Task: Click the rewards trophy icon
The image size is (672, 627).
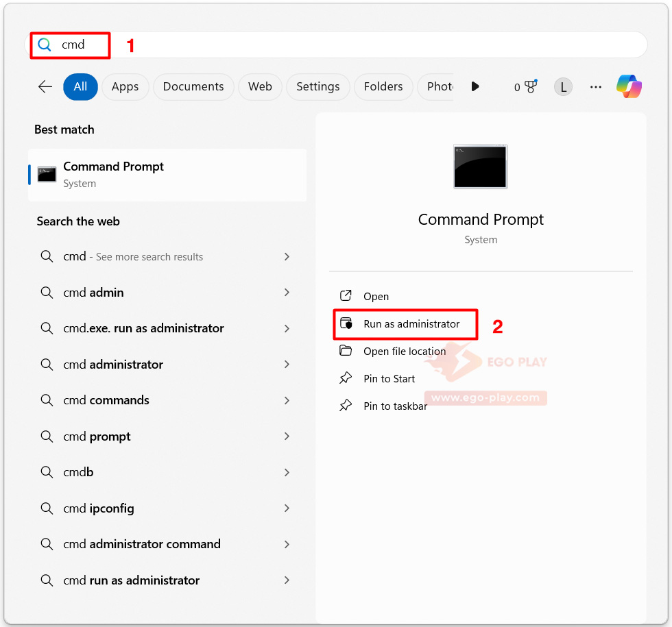Action: pyautogui.click(x=531, y=86)
